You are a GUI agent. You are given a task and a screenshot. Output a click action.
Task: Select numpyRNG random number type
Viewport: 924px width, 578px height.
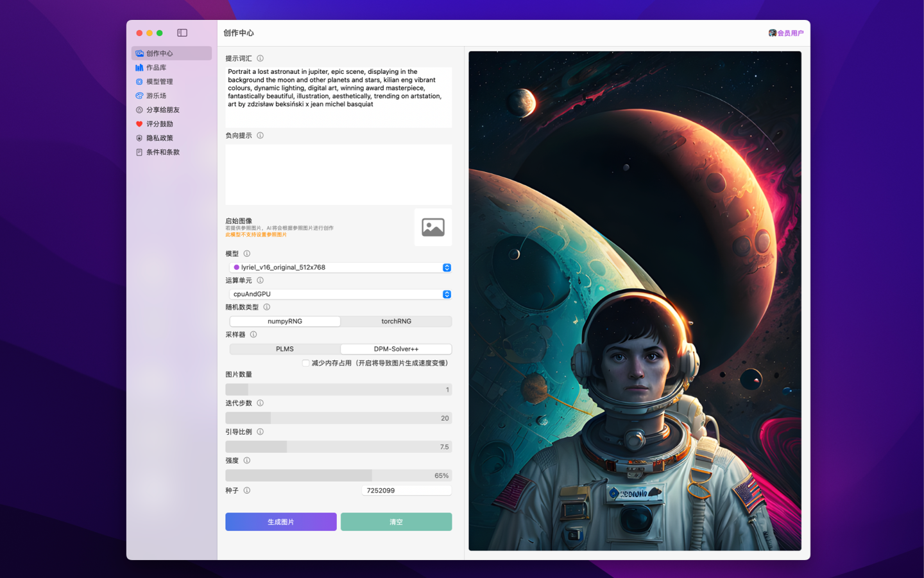pyautogui.click(x=285, y=321)
